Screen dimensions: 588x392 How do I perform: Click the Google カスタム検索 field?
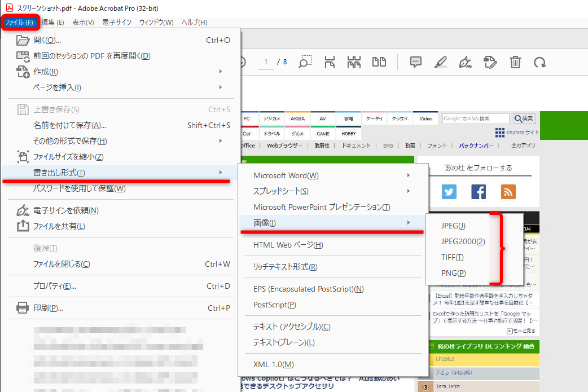[476, 119]
